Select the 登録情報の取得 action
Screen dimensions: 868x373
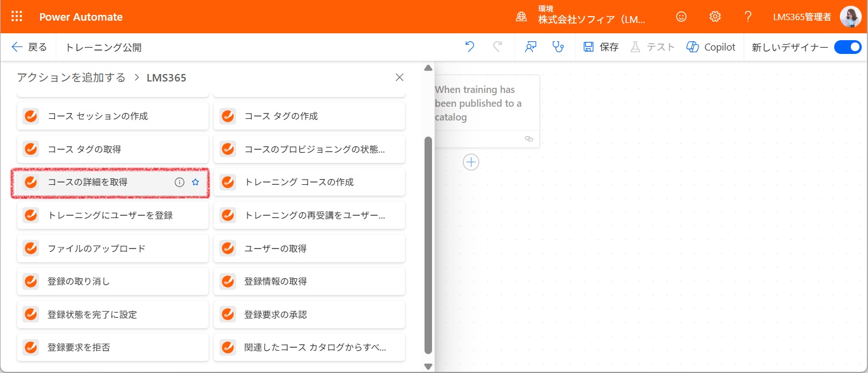point(309,282)
